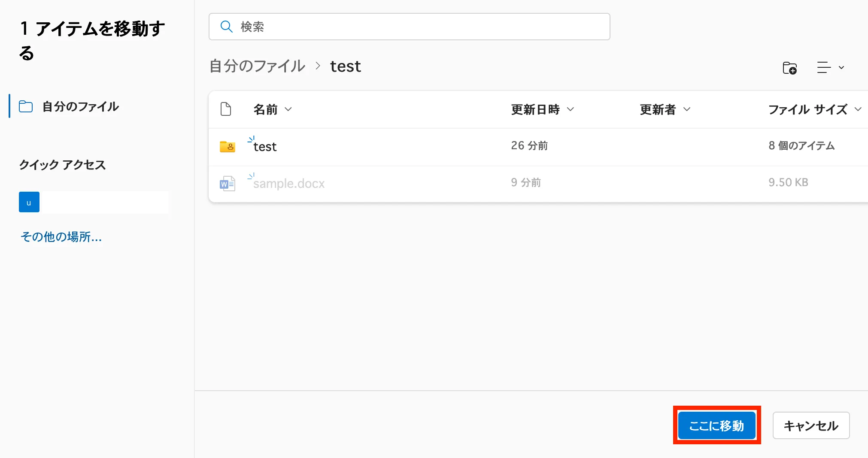The width and height of the screenshot is (868, 458).
Task: Click the search magnifier icon
Action: coord(226,27)
